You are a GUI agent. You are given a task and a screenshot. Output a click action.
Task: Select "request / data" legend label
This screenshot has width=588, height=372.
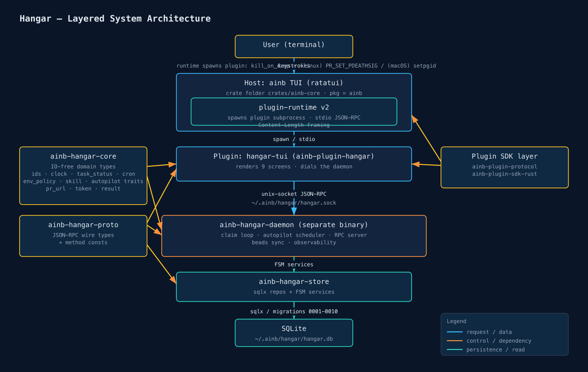click(x=489, y=332)
